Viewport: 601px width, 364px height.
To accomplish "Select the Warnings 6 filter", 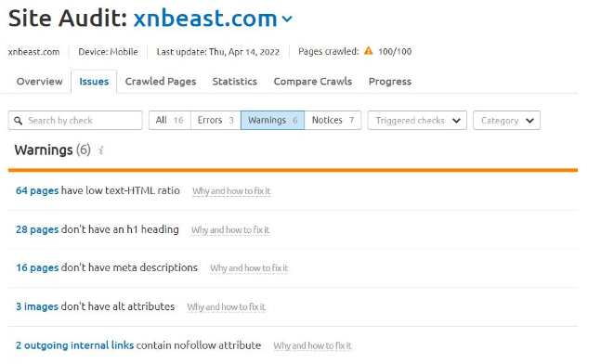I will coord(272,121).
